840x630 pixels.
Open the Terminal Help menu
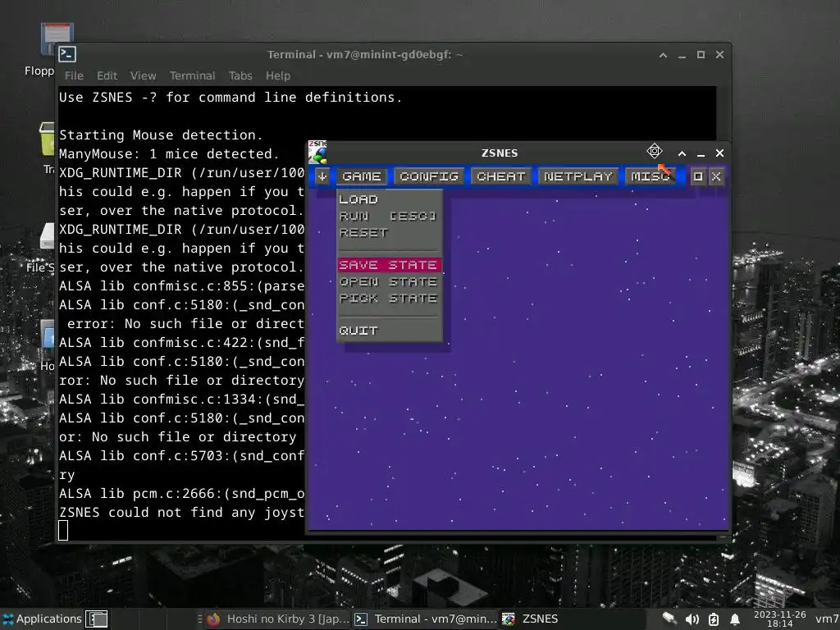click(278, 75)
